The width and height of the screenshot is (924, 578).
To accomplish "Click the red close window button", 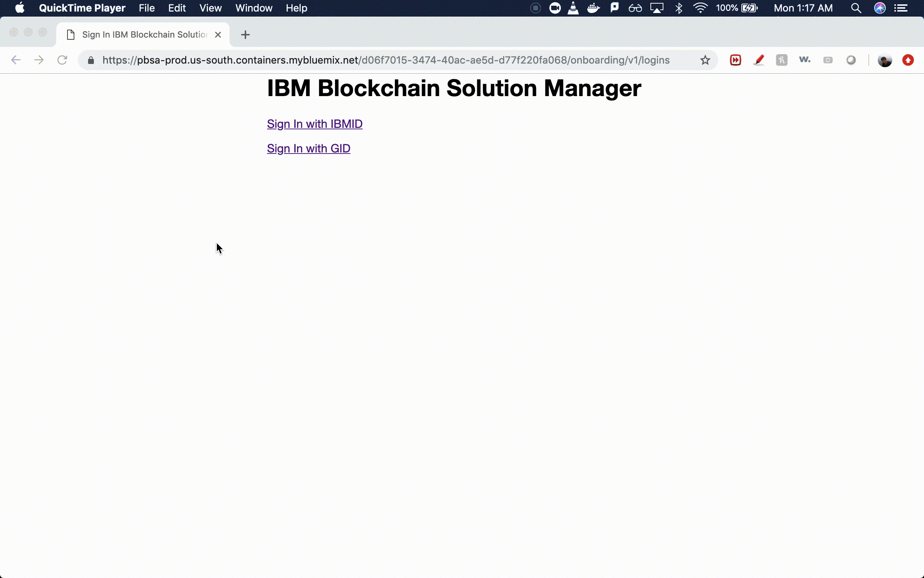I will pyautogui.click(x=14, y=32).
